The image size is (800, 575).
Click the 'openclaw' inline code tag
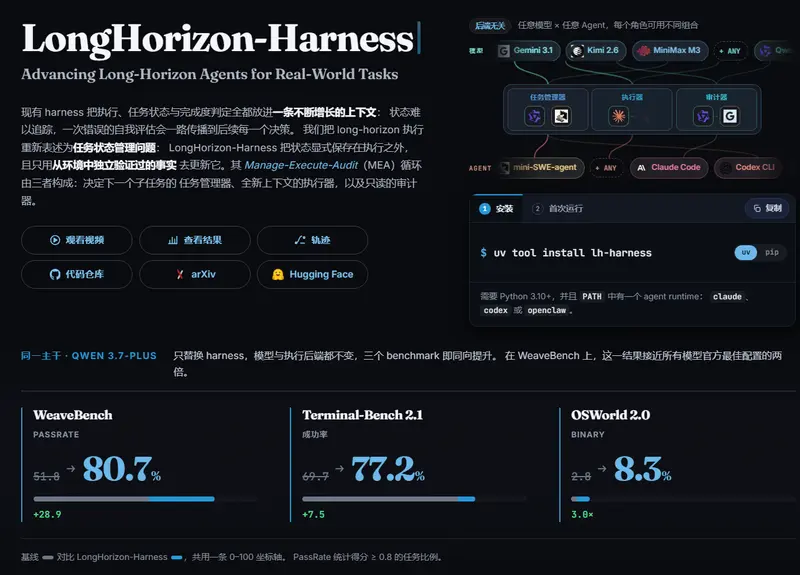(x=546, y=310)
